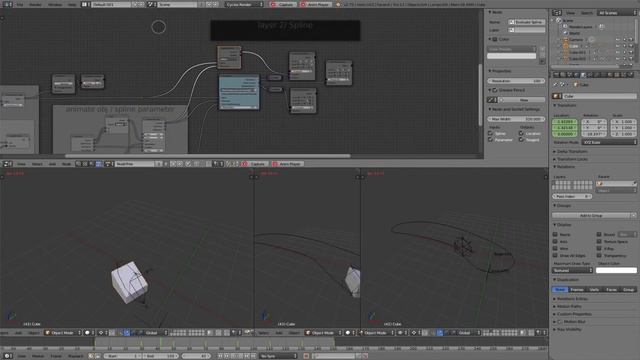
Task: Toggle visibility of Camera in outliner
Action: (x=618, y=40)
